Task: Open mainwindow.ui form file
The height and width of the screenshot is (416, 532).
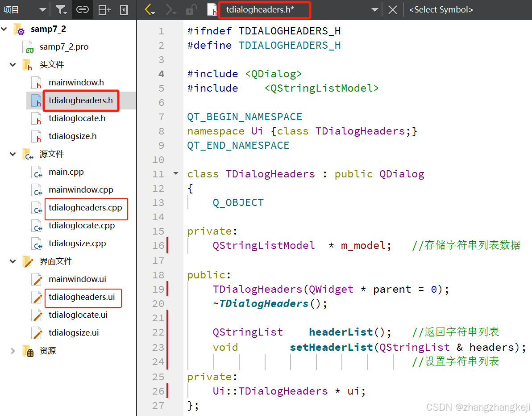Action: (77, 279)
